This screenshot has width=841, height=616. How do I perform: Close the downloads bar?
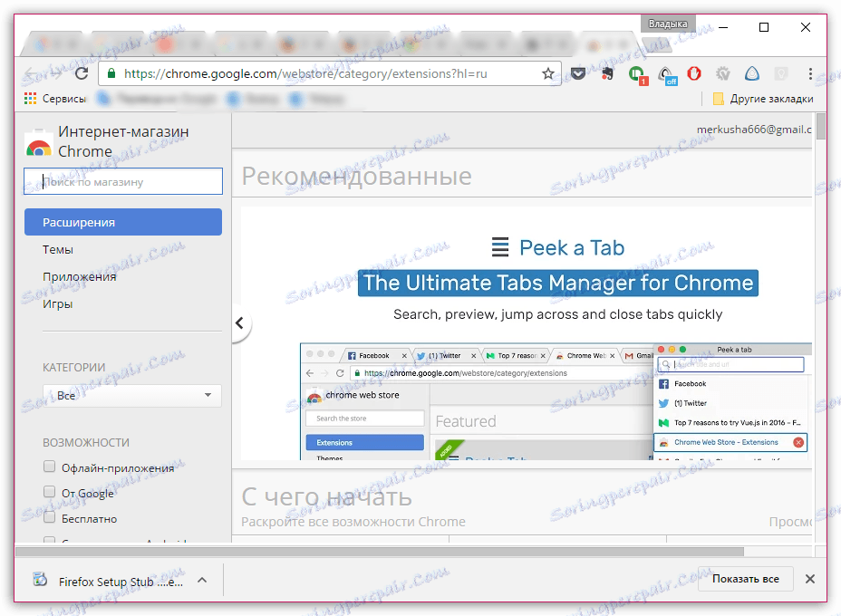point(810,579)
